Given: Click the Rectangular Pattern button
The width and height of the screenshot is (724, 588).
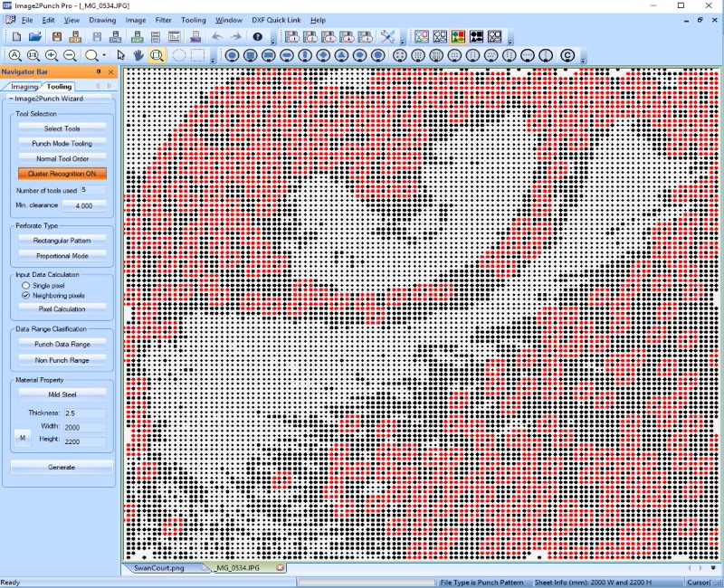Looking at the screenshot, I should coord(62,241).
